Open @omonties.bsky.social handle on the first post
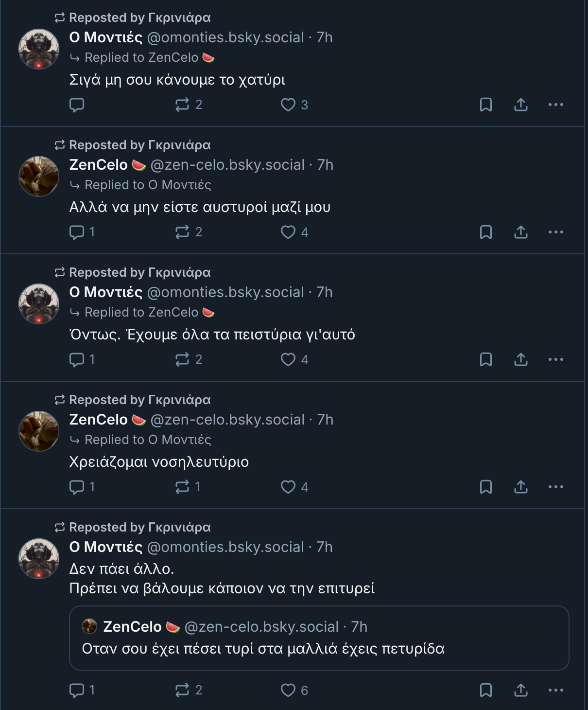588x710 pixels. (225, 37)
